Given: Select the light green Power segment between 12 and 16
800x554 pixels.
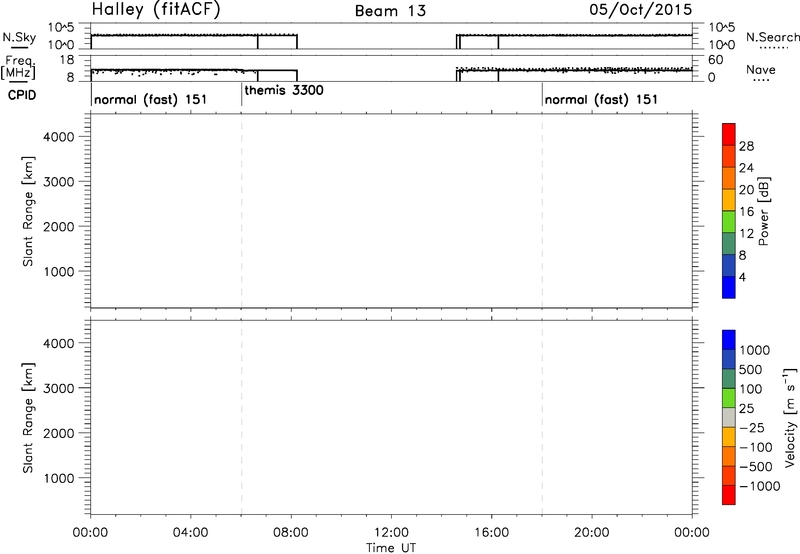Looking at the screenshot, I should [x=729, y=221].
